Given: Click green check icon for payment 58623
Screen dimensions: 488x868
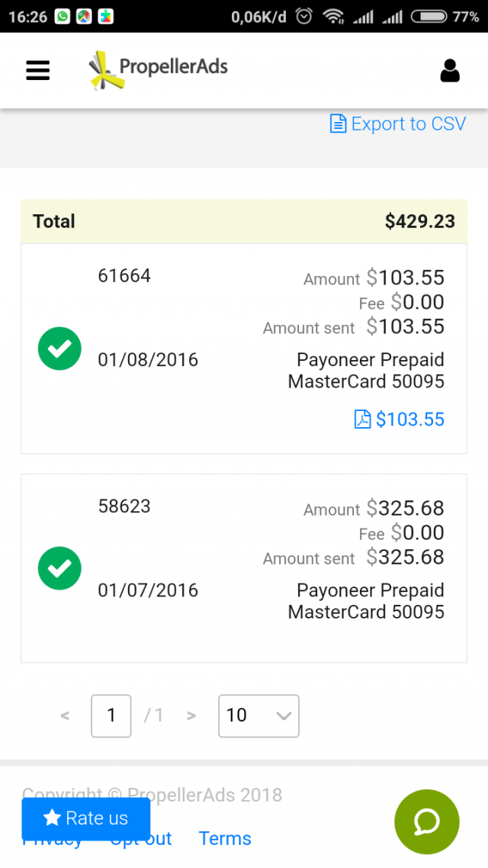Looking at the screenshot, I should pos(59,568).
